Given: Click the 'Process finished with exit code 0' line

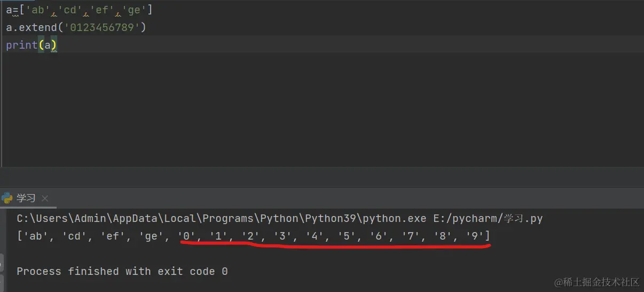Looking at the screenshot, I should [122, 271].
